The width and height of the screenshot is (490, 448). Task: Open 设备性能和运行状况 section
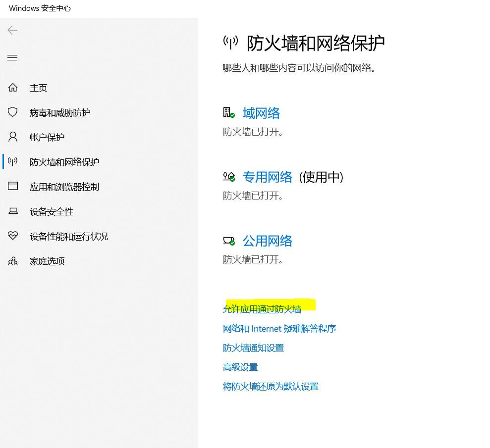click(69, 236)
